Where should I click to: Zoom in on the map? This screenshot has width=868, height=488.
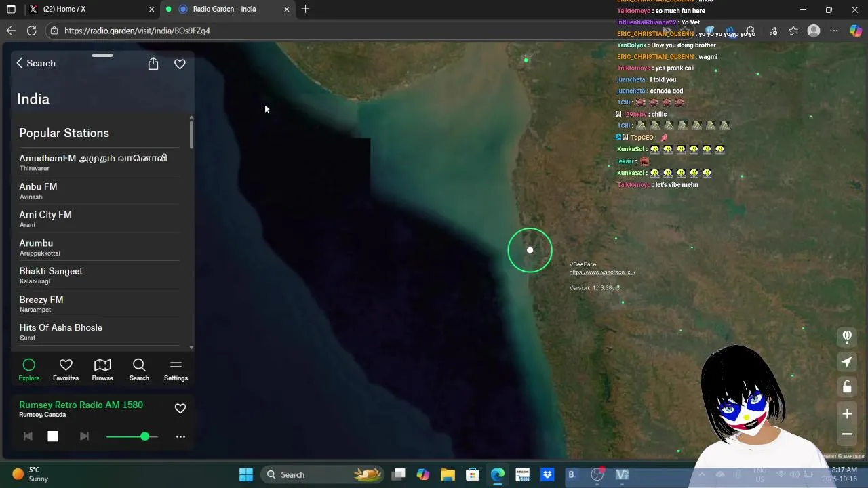click(847, 414)
